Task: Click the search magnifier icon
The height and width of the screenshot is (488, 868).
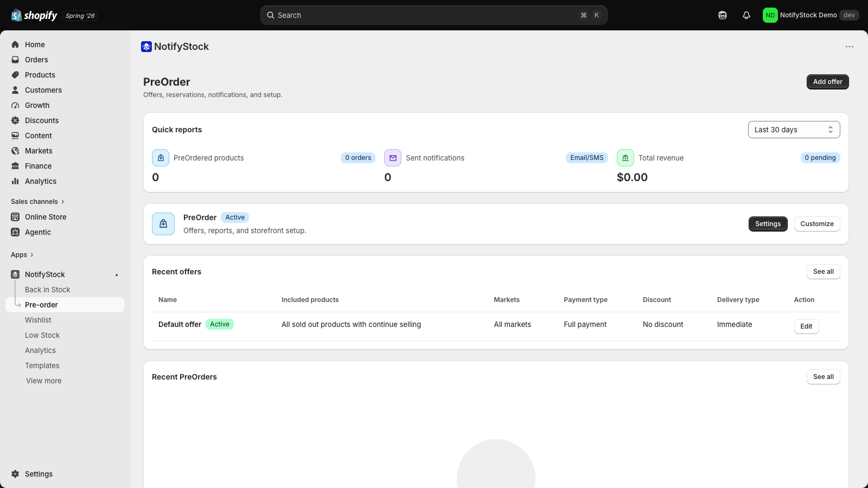Action: [x=270, y=15]
